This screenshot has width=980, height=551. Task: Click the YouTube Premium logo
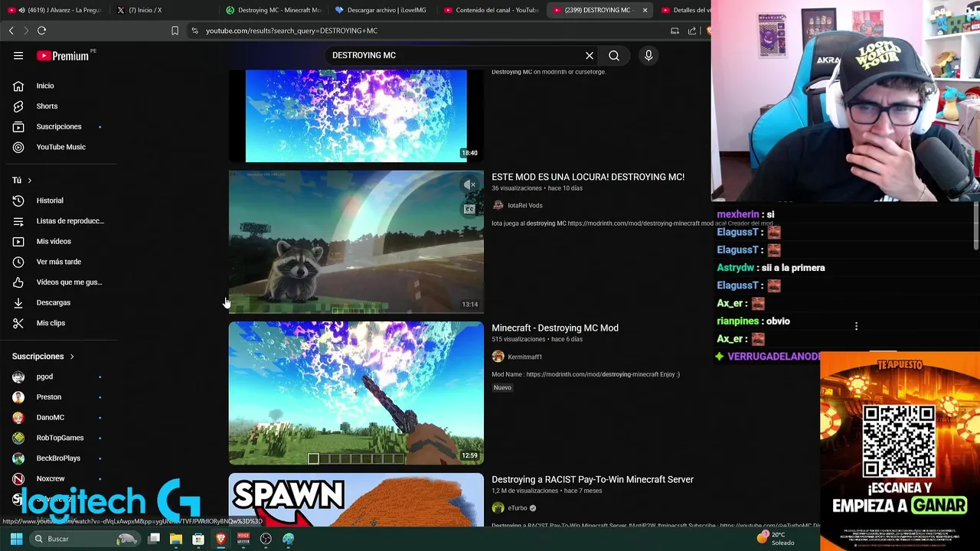(x=64, y=56)
